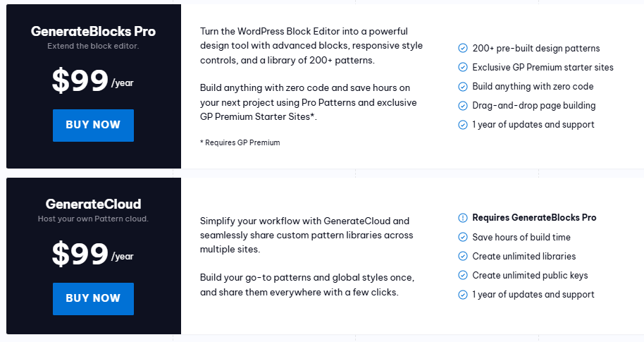The image size is (644, 342).
Task: Click 'Host your own Pattern cloud.' subtitle
Action: (x=93, y=219)
